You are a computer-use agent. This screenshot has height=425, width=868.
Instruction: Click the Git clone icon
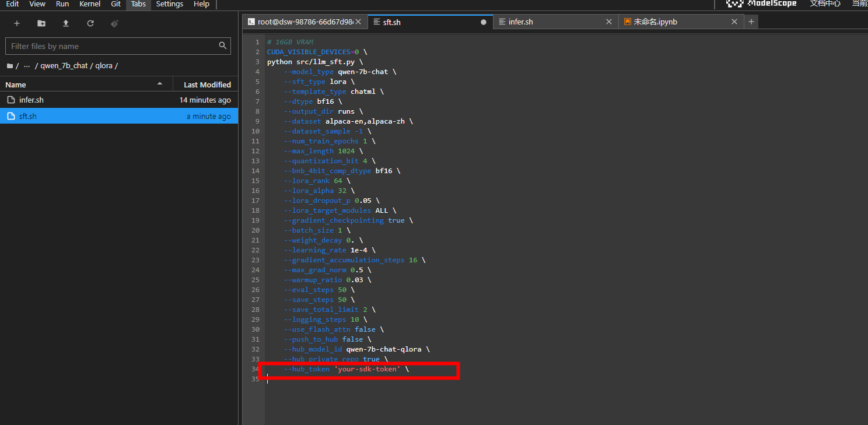tap(115, 23)
